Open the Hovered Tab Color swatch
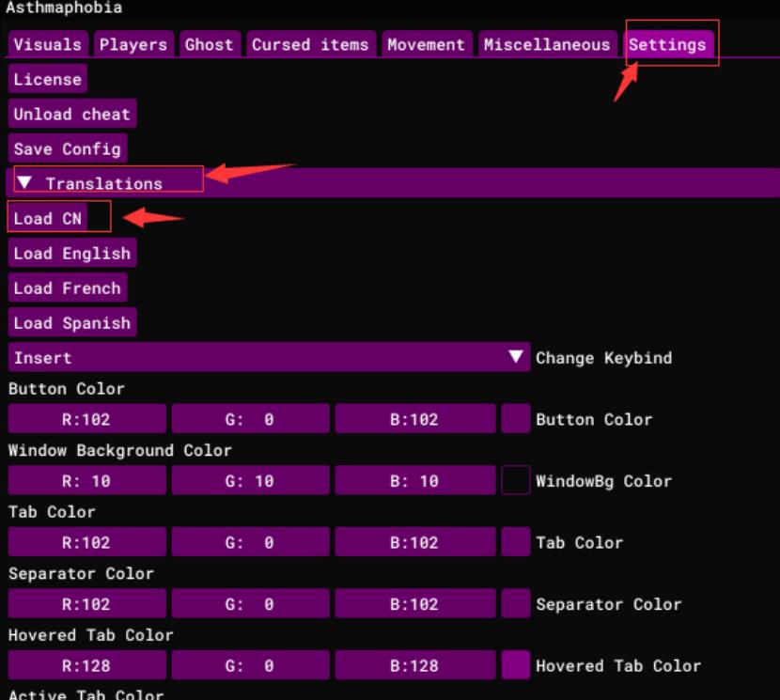 (516, 665)
